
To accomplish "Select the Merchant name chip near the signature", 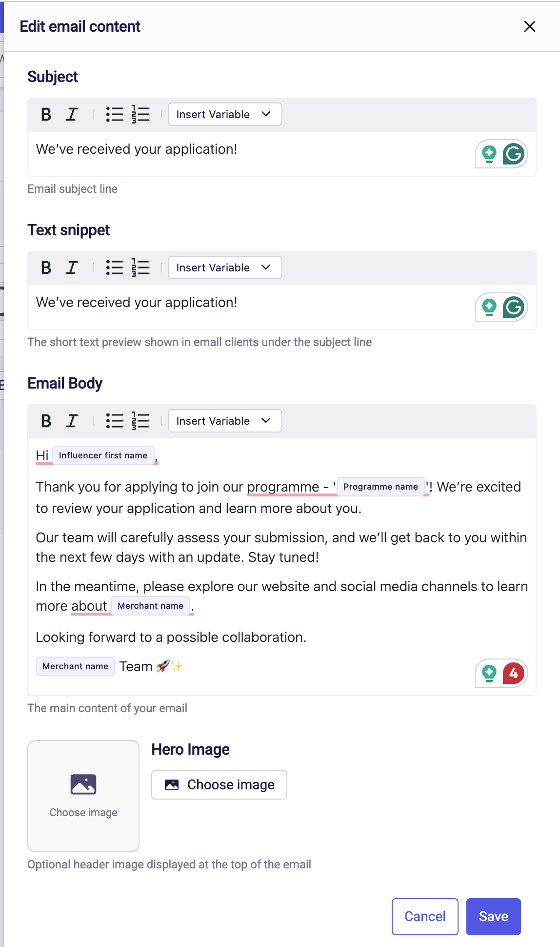I will (x=75, y=666).
